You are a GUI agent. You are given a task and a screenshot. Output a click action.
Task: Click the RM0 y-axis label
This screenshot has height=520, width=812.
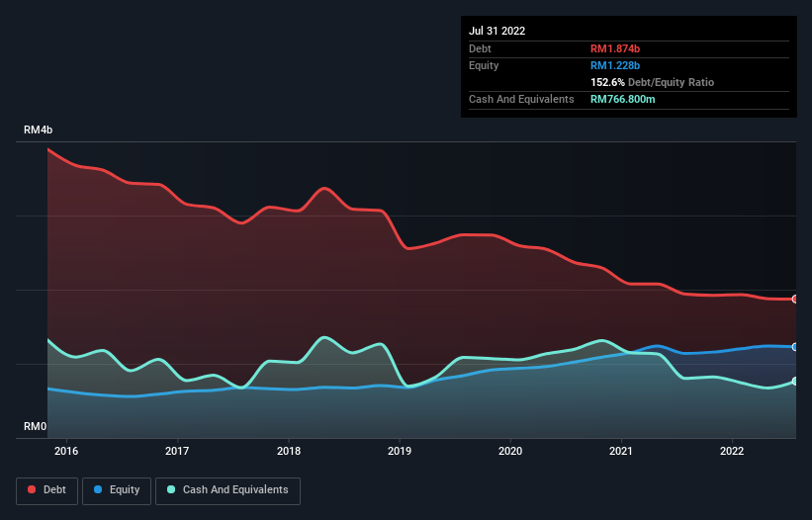(x=35, y=426)
